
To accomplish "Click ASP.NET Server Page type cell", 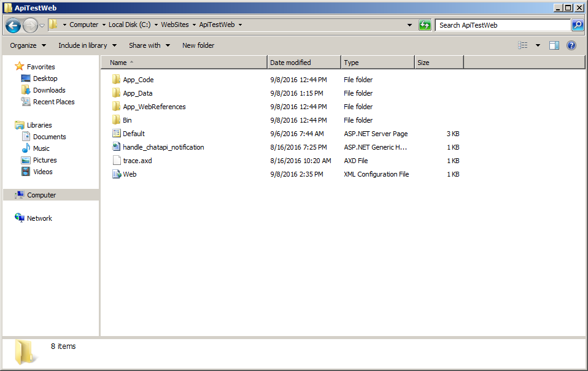I will click(x=376, y=134).
